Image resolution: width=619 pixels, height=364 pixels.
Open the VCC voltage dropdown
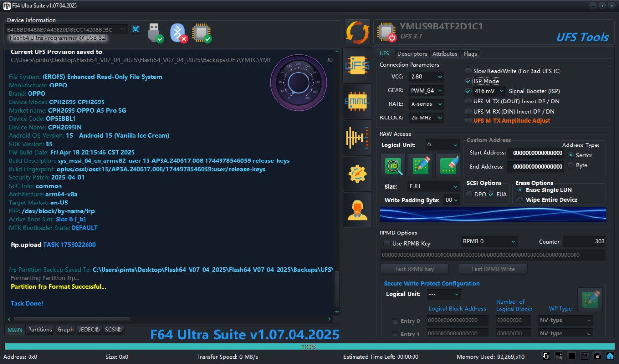coord(426,77)
